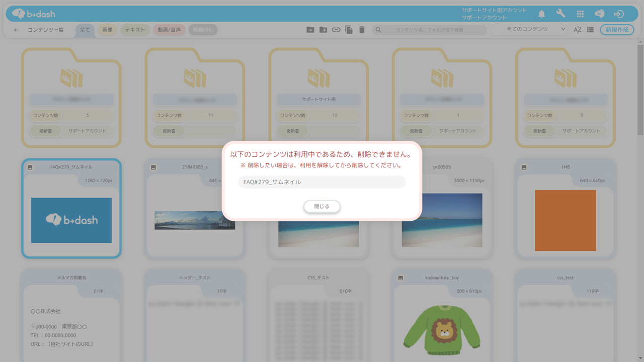Sort contents with the AZ icon
The width and height of the screenshot is (644, 362).
[x=577, y=30]
